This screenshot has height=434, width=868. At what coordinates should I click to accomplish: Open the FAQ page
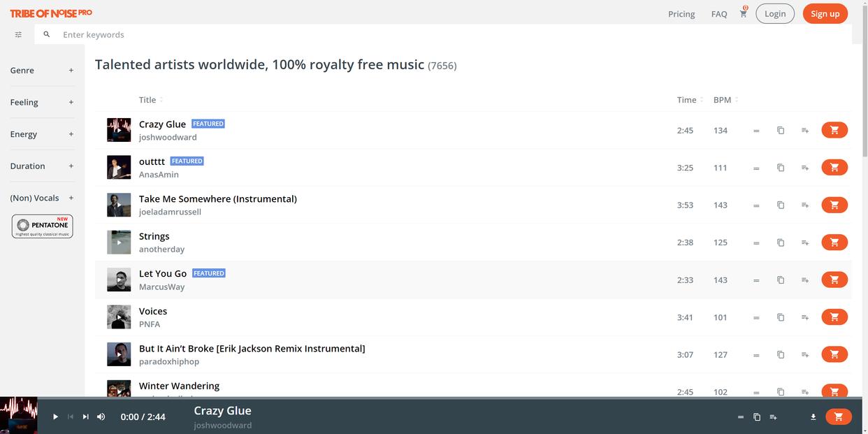point(719,14)
